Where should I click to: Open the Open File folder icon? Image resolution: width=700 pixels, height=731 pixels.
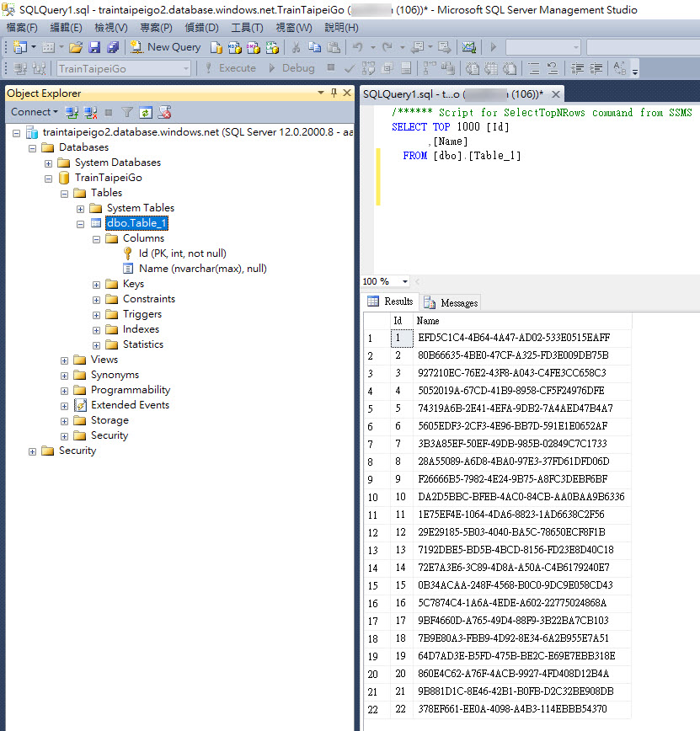(x=76, y=47)
